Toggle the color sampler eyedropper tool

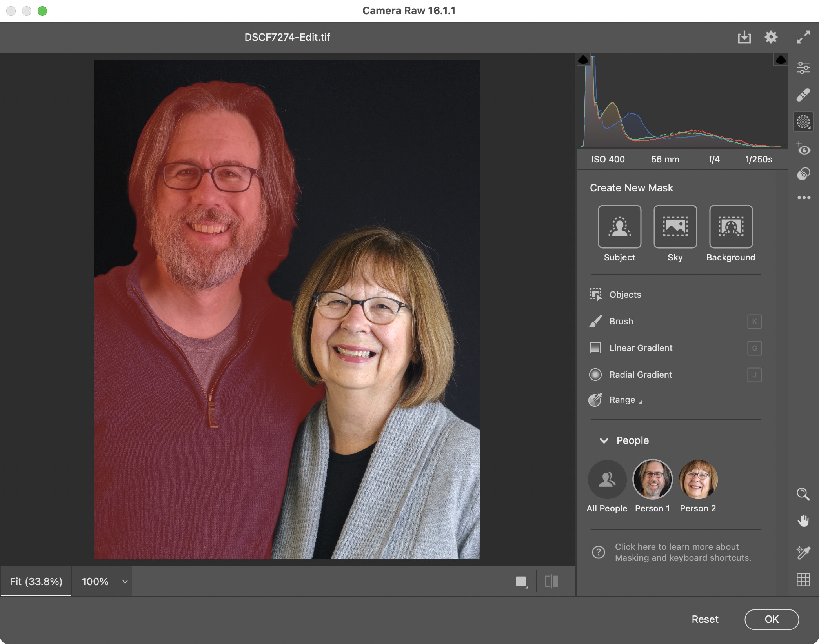pyautogui.click(x=803, y=553)
